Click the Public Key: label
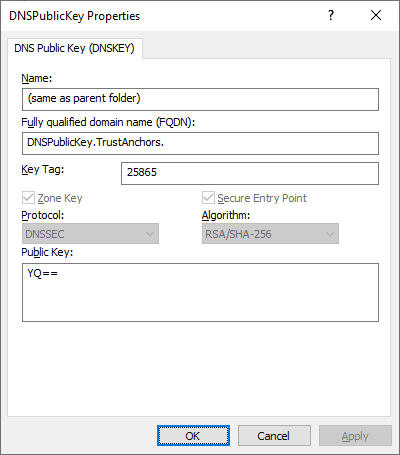 point(47,252)
